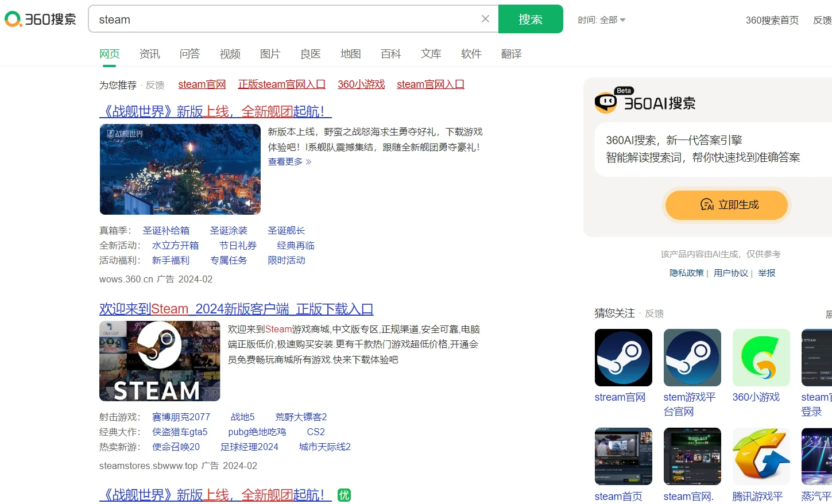Click the green 优 badge icon

point(344,495)
